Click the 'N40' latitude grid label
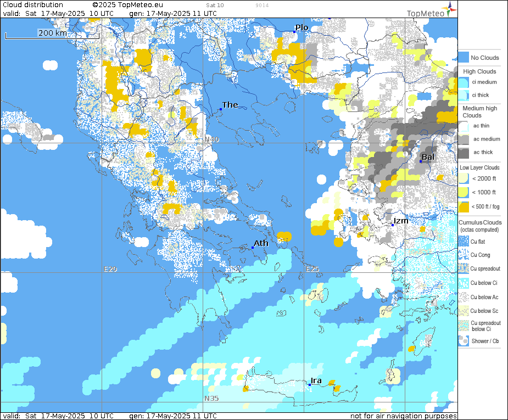 (212, 139)
